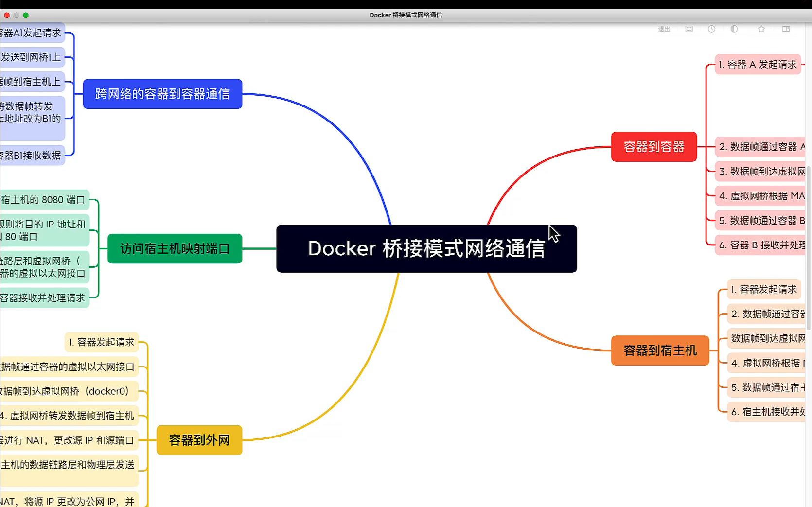The image size is (812, 507).
Task: Toggle dark mode with the contrast icon
Action: (734, 29)
